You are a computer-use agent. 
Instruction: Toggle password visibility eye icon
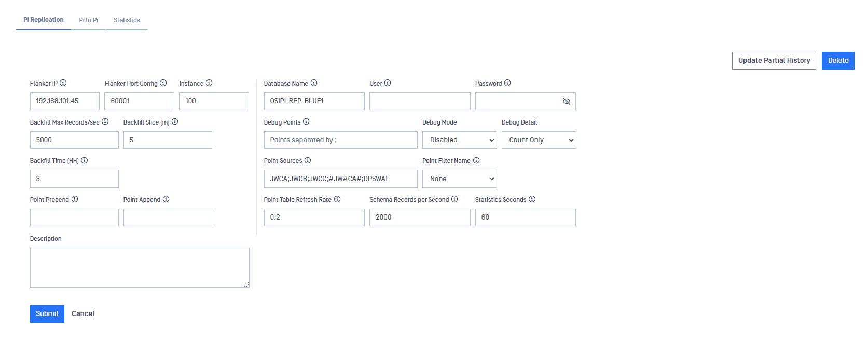click(x=567, y=101)
